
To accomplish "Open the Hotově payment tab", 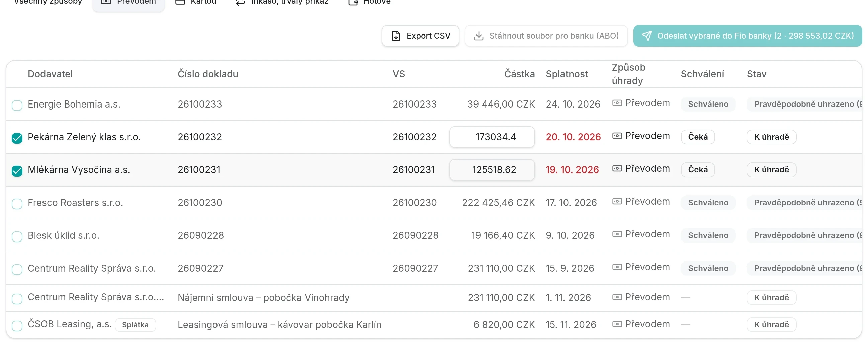I will point(369,3).
